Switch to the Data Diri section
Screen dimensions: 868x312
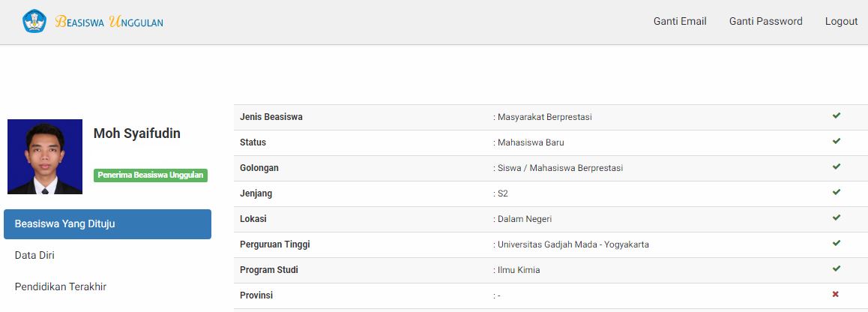point(34,256)
